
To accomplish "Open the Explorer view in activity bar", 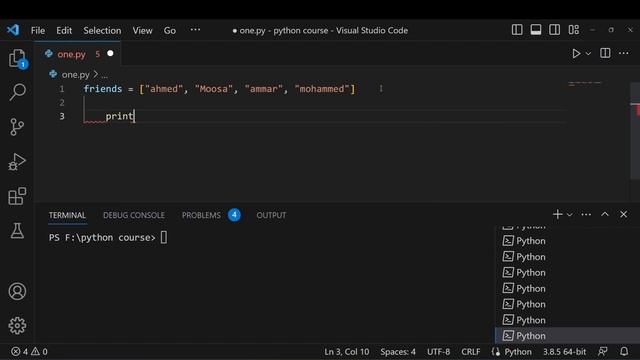I will [x=17, y=59].
